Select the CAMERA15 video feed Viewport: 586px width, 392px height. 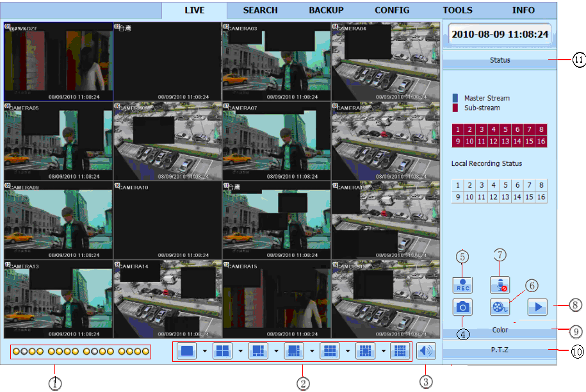(277, 299)
